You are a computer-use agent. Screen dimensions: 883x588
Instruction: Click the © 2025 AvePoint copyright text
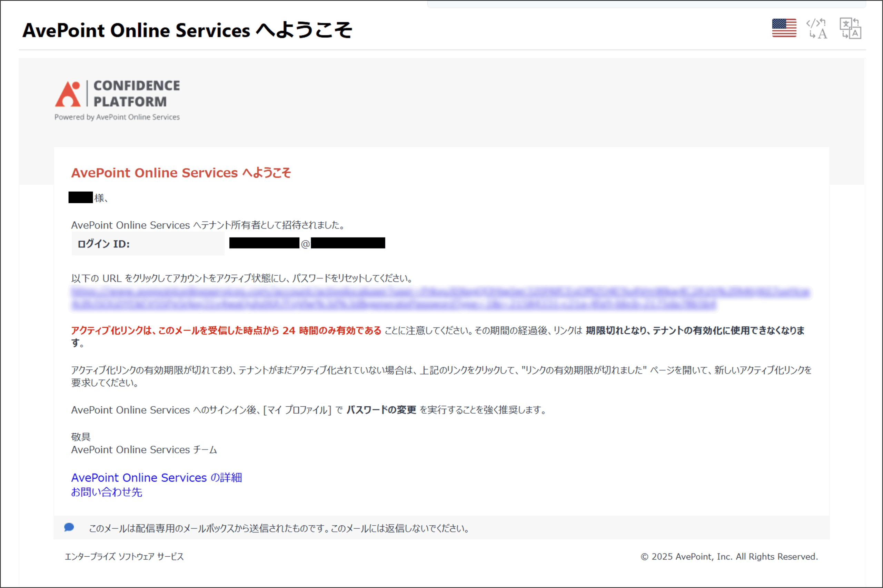[729, 557]
